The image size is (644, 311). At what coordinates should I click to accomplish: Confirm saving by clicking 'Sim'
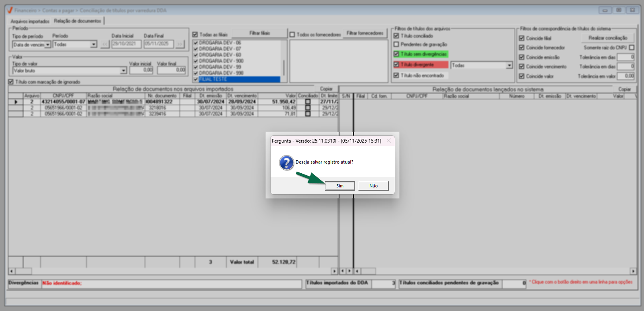pyautogui.click(x=340, y=186)
